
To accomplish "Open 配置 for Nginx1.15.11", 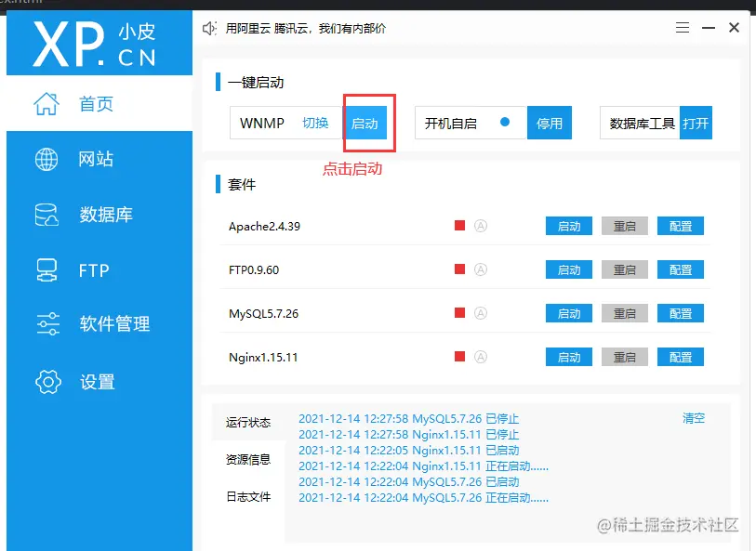I will [x=681, y=357].
